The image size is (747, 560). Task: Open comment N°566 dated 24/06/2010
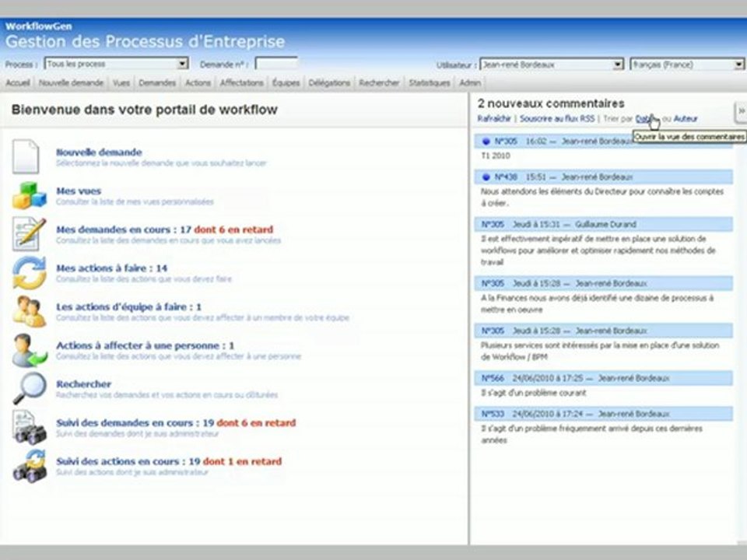coord(493,378)
